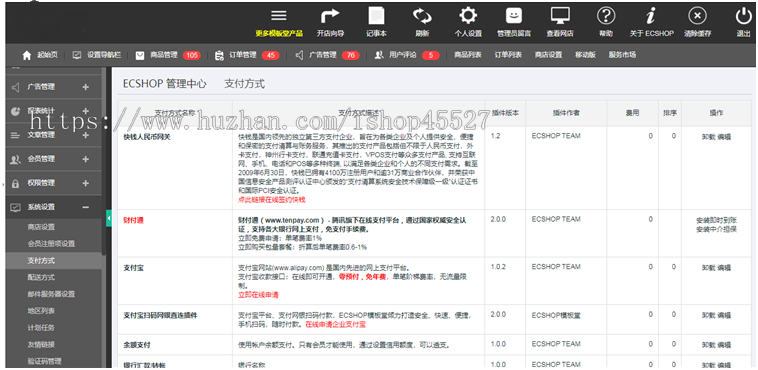758x370 pixels.
Task: Open 商品列表 shortcut
Action: pos(467,55)
